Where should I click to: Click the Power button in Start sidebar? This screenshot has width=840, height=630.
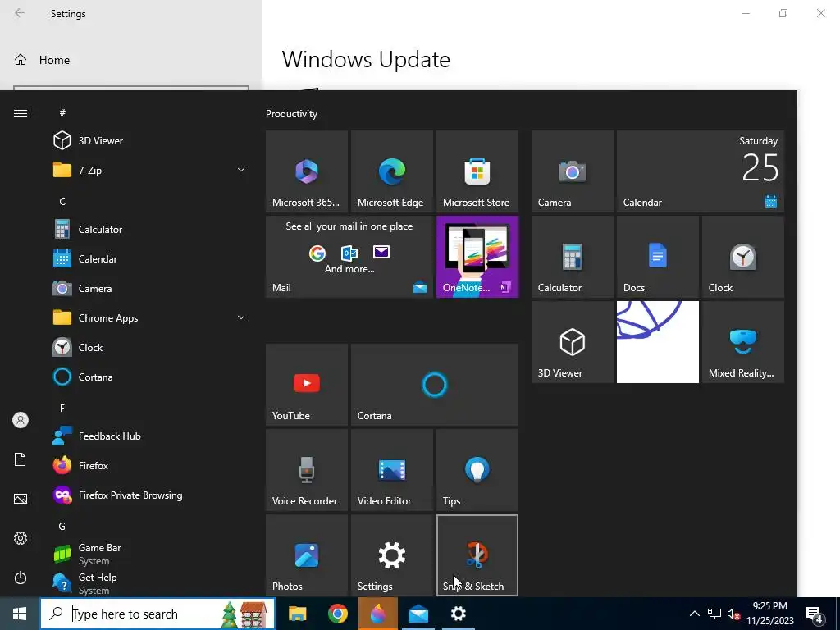pyautogui.click(x=21, y=577)
